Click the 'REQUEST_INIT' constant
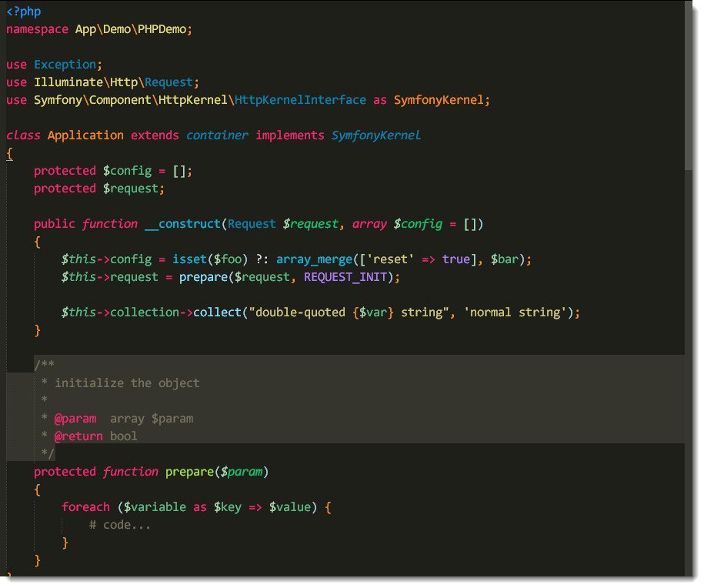Screen dimensions: 704x588 (x=345, y=277)
